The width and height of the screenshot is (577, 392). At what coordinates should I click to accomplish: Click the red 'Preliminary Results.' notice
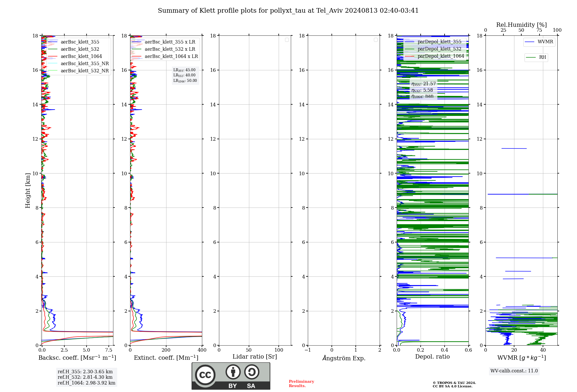pyautogui.click(x=301, y=384)
